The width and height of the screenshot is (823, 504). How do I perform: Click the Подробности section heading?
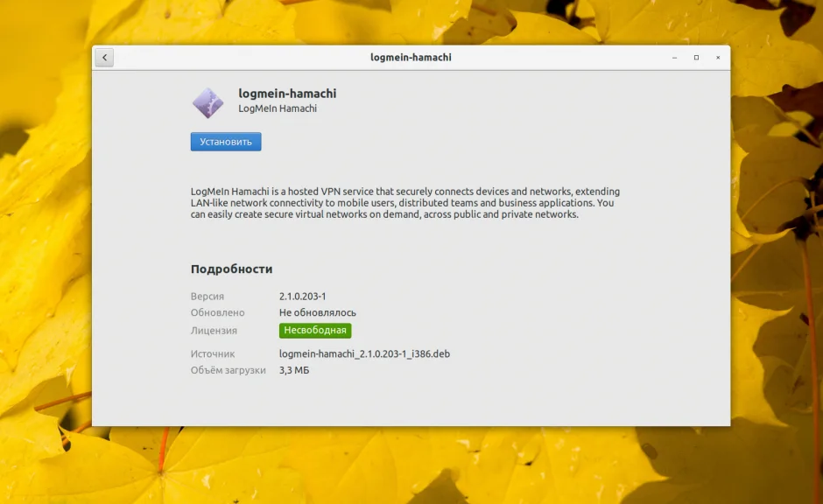click(x=231, y=269)
